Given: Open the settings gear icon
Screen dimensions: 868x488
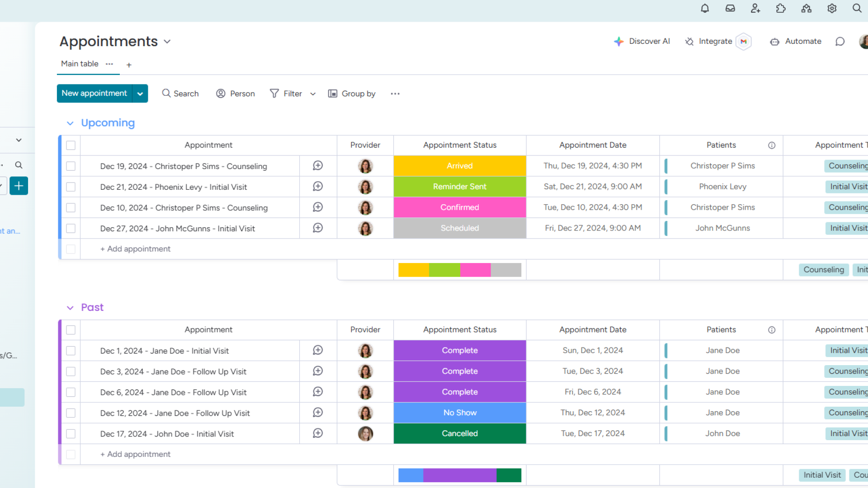Looking at the screenshot, I should pos(832,8).
